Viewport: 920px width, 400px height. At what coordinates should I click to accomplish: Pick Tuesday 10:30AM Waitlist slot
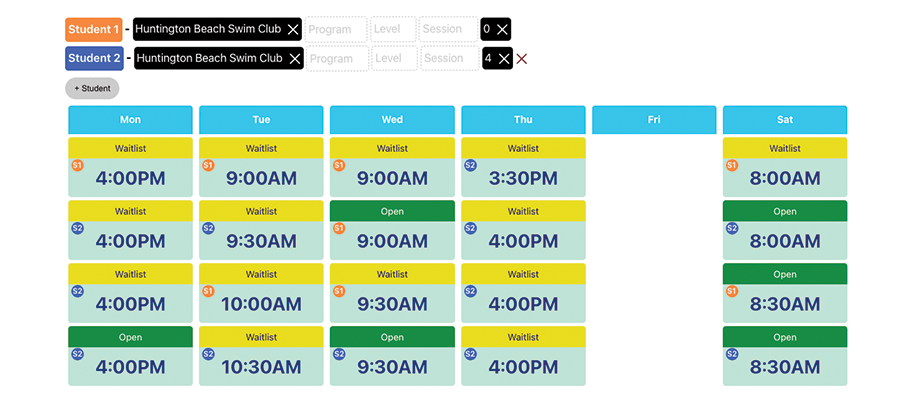[261, 357]
